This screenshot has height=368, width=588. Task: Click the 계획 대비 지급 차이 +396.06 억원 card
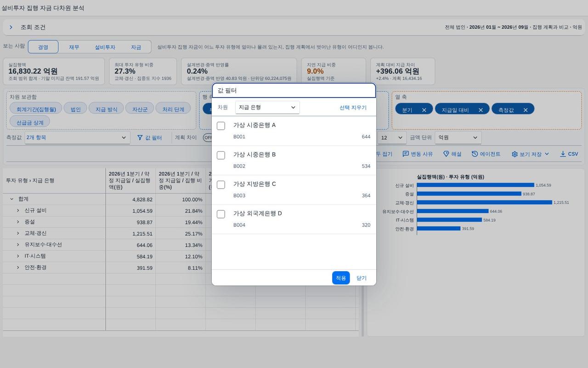[402, 71]
